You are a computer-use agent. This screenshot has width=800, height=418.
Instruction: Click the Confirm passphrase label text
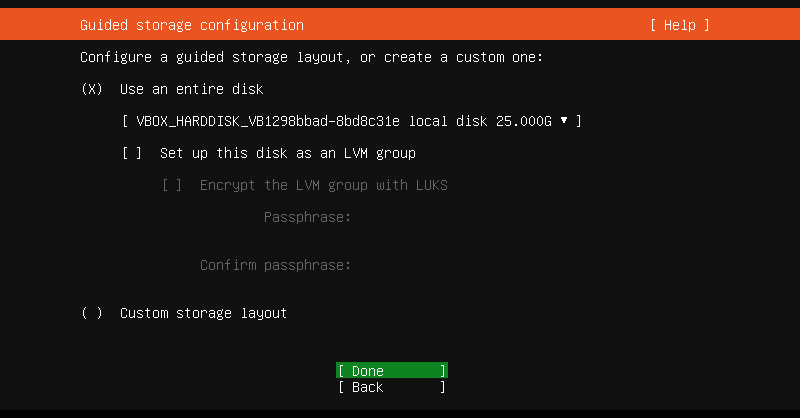275,265
